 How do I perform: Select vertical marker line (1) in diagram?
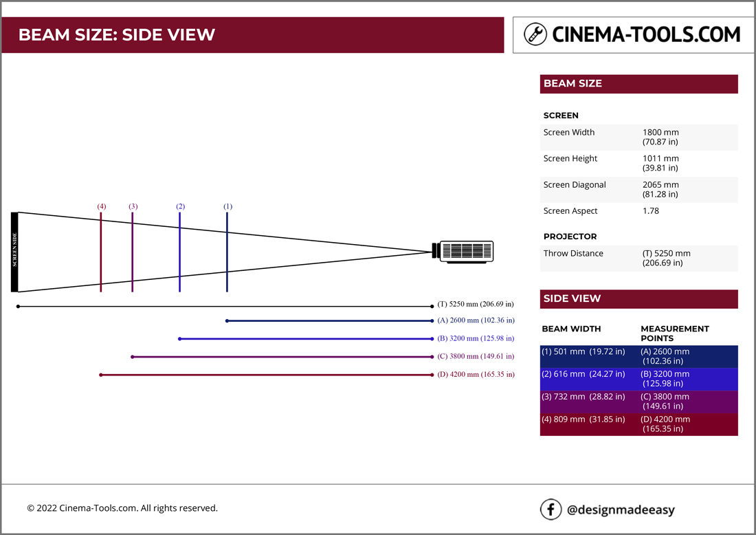[x=227, y=252]
